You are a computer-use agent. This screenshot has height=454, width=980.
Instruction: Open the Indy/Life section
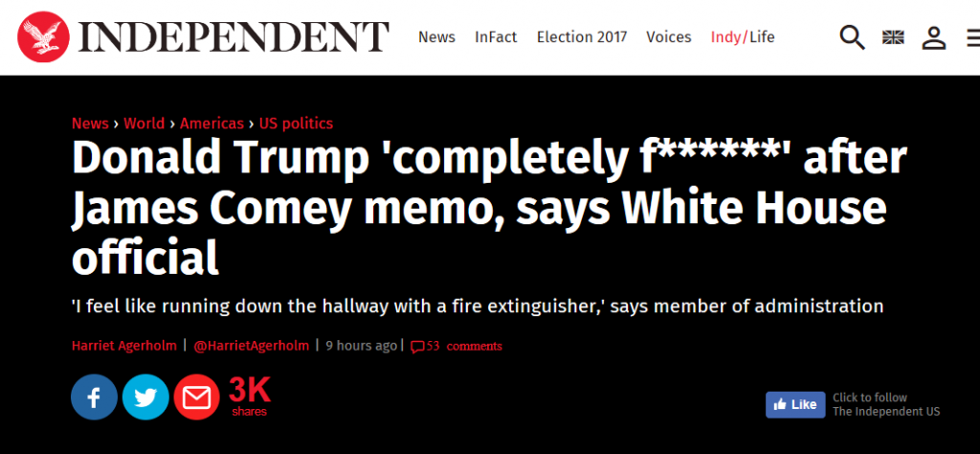743,37
